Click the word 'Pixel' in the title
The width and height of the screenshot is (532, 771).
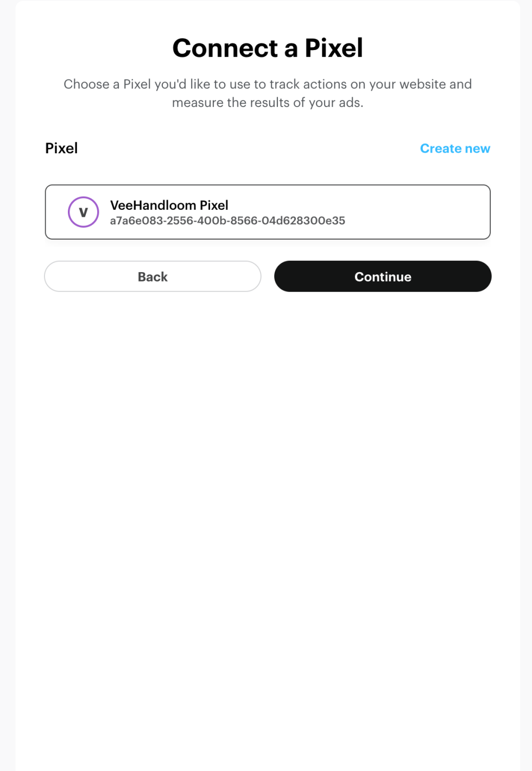click(x=333, y=48)
